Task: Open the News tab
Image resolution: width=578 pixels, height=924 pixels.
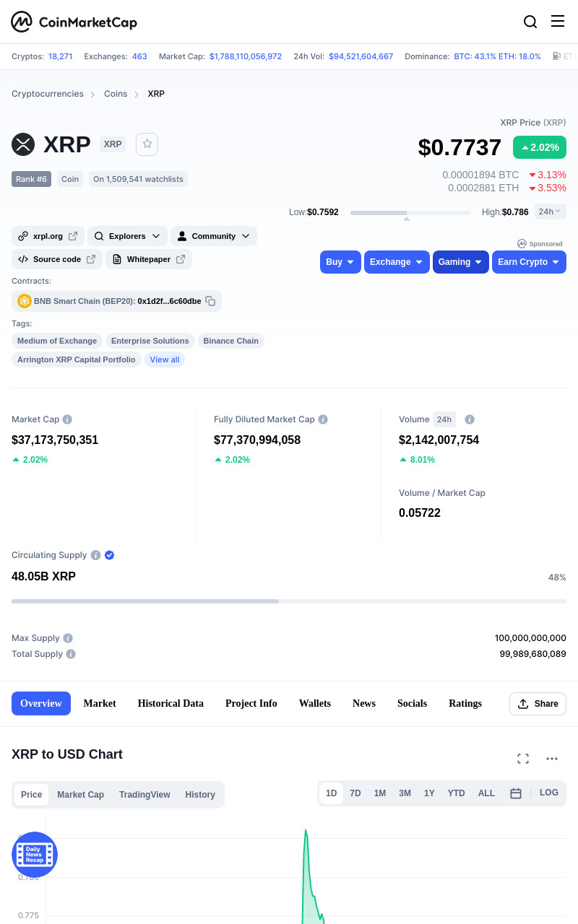Action: [x=364, y=704]
